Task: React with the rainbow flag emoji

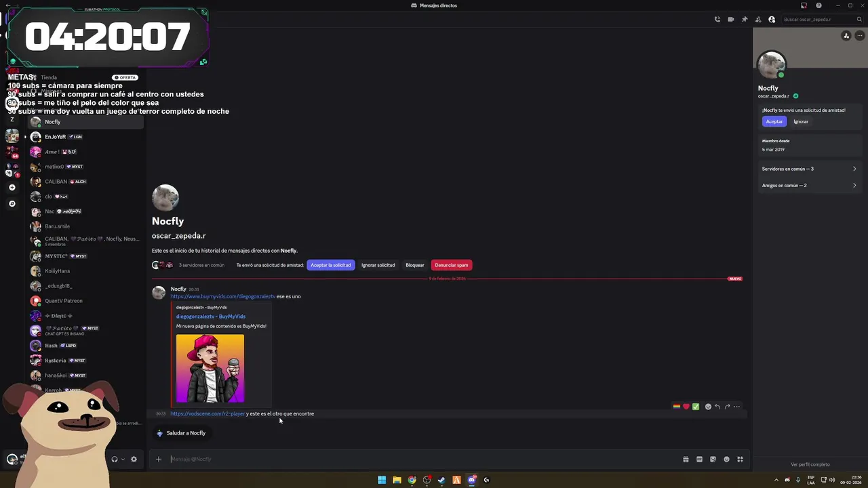Action: pyautogui.click(x=676, y=407)
